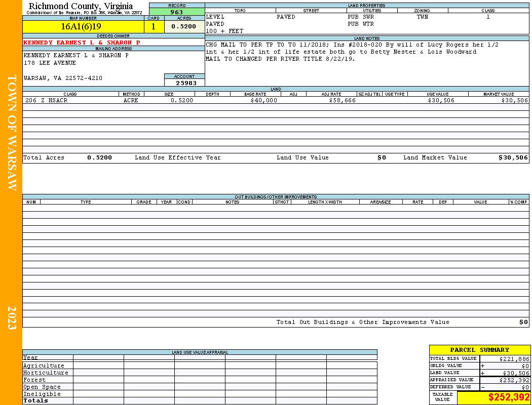Image resolution: width=532 pixels, height=405 pixels.
Task: Click the Parcel Summary yellow header
Action: point(479,350)
